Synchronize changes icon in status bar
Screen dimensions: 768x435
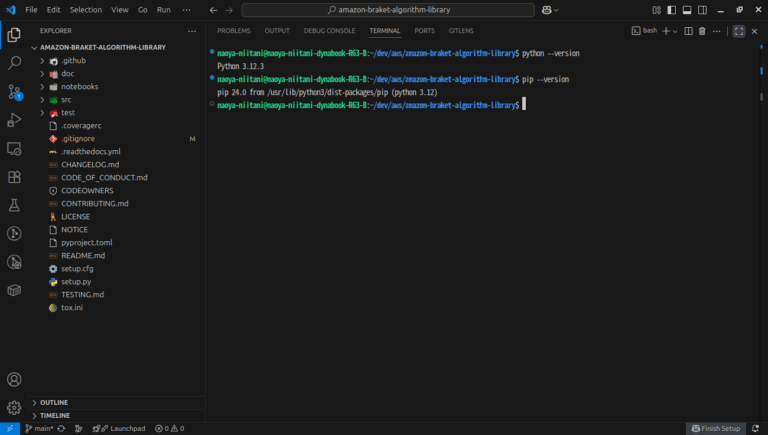click(x=61, y=429)
